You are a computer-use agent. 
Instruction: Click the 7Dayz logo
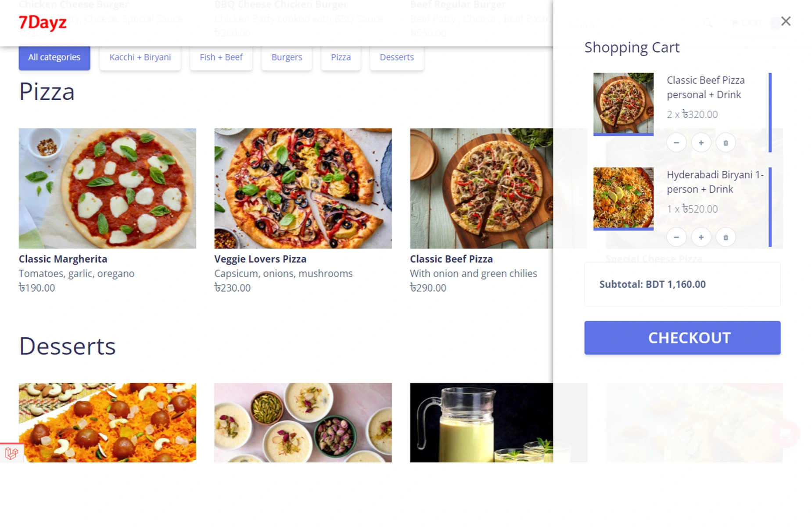tap(43, 22)
